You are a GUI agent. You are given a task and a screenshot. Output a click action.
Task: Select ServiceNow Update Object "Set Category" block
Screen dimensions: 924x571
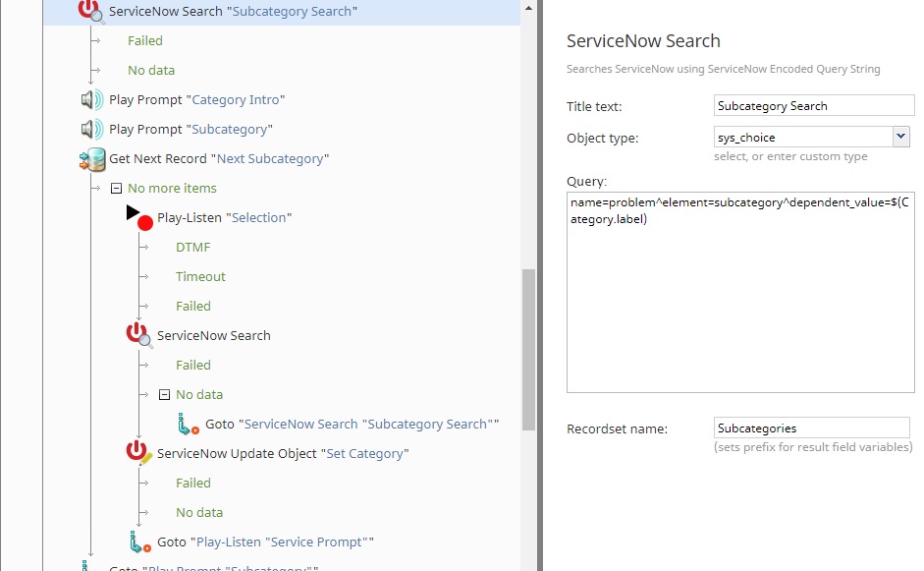pyautogui.click(x=283, y=454)
